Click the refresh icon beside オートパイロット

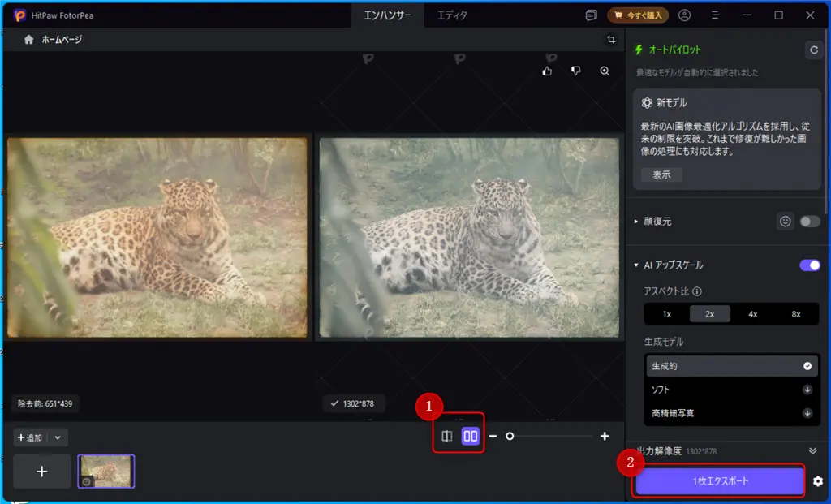click(814, 50)
